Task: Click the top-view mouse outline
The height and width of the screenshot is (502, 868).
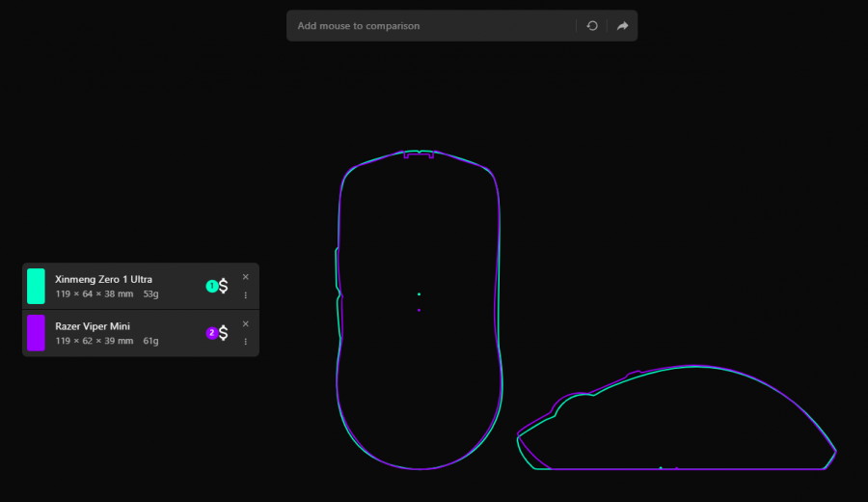Action: (420, 309)
